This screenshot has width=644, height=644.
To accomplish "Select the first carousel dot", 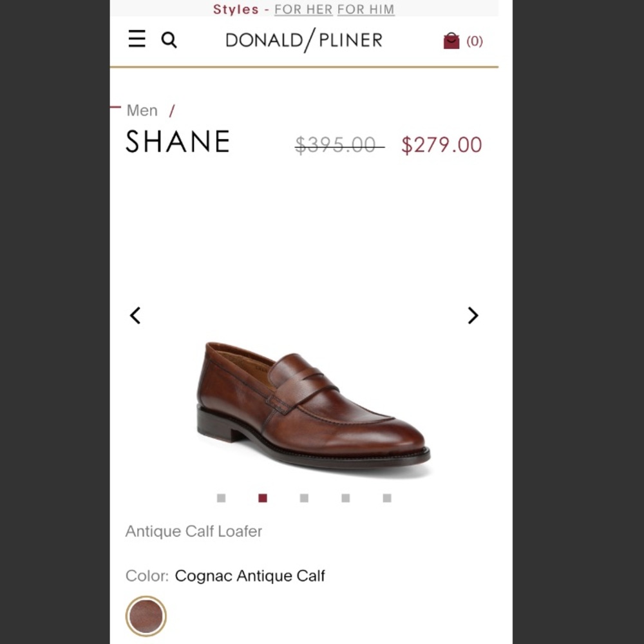I will [x=221, y=498].
